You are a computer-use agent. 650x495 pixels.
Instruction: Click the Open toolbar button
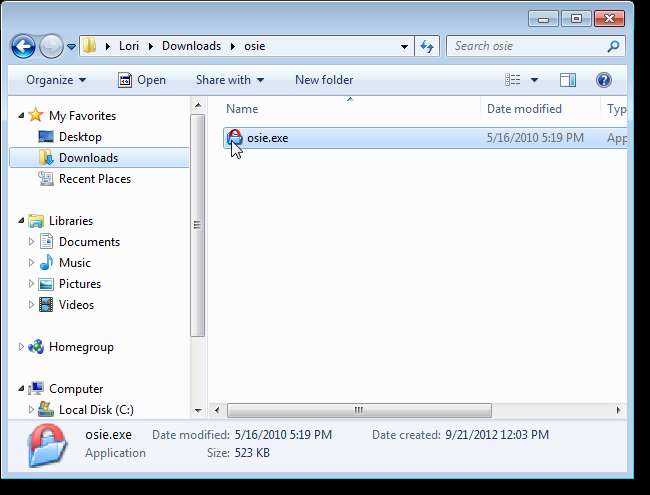point(142,80)
